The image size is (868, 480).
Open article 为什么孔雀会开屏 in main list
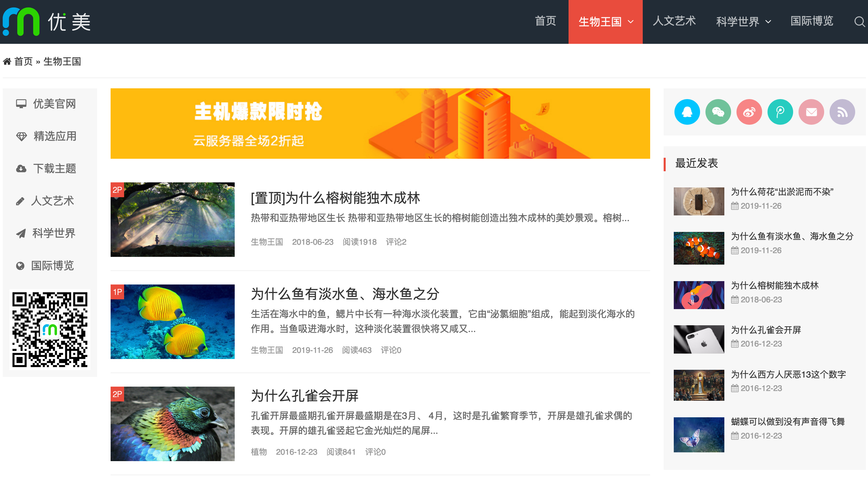click(x=305, y=396)
